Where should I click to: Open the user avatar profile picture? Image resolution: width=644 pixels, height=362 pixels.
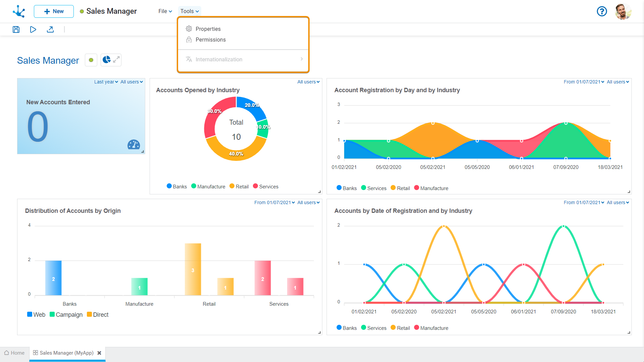[x=623, y=11]
